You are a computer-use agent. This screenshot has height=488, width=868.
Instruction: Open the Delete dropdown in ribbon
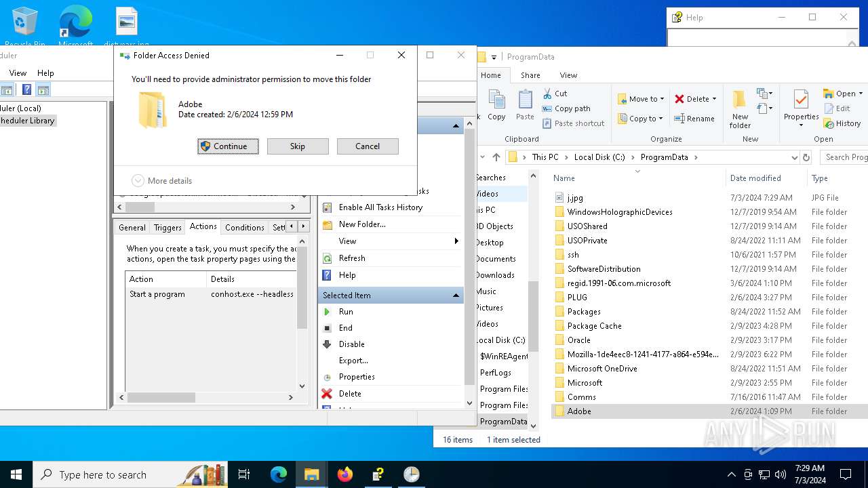(x=696, y=99)
